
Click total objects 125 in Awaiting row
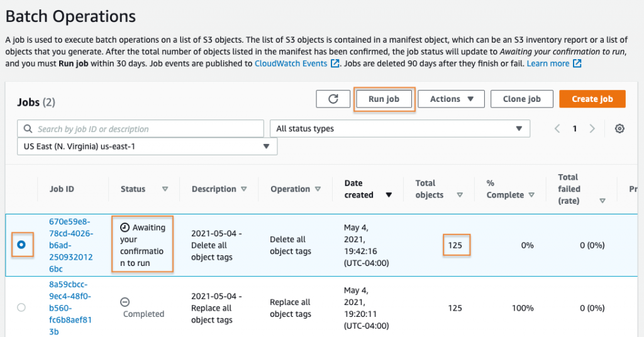(455, 245)
